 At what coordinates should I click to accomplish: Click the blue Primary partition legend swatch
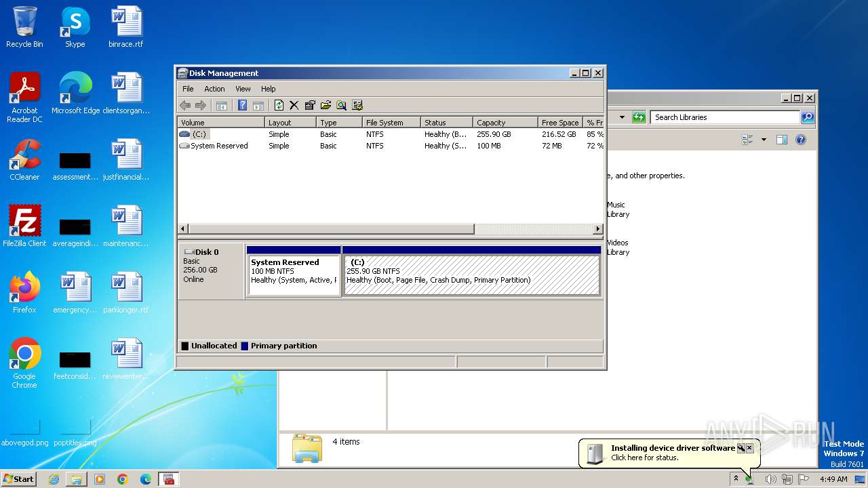click(244, 346)
